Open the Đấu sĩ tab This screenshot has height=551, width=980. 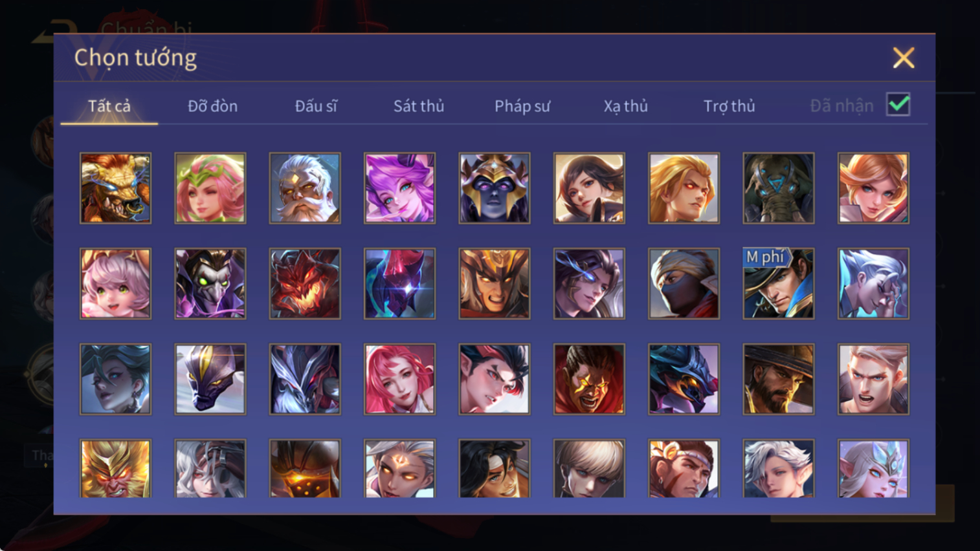pyautogui.click(x=316, y=106)
